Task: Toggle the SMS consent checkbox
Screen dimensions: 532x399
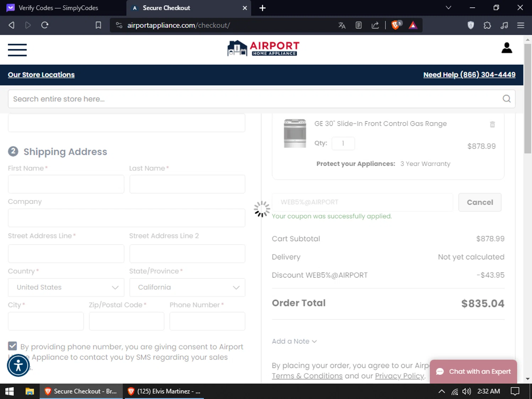Action: tap(12, 346)
